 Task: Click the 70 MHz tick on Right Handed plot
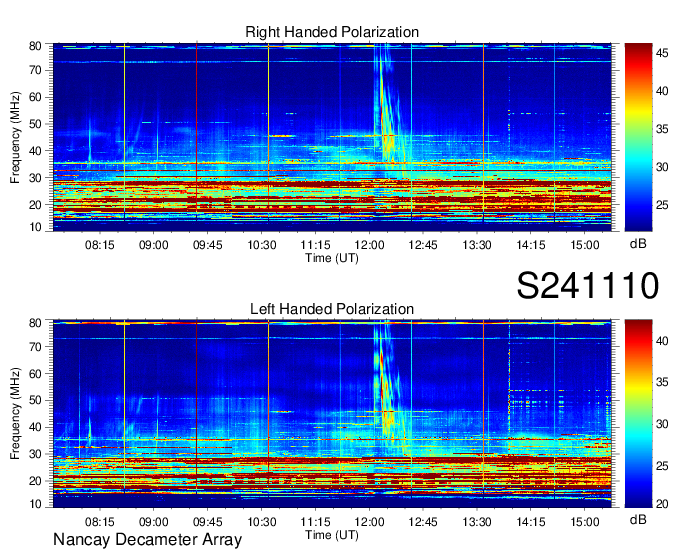(35, 70)
